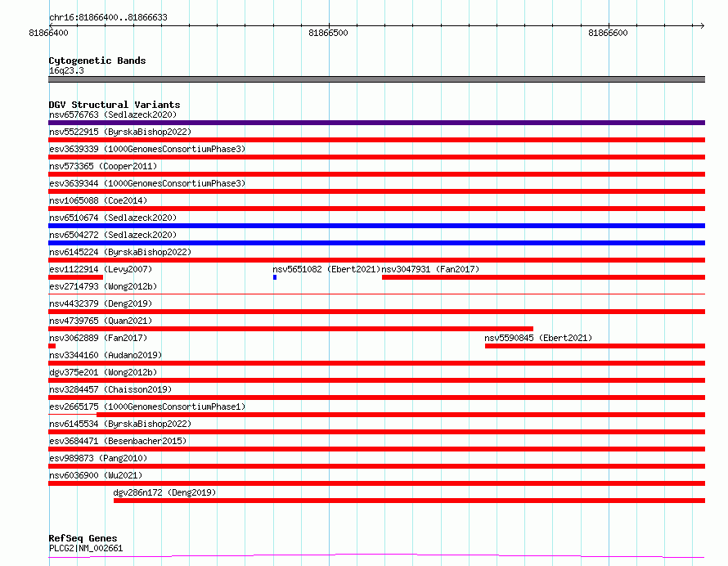Viewport: 728px width, 566px height.
Task: Click the red nsv3047931 variant bar
Action: pyautogui.click(x=544, y=277)
